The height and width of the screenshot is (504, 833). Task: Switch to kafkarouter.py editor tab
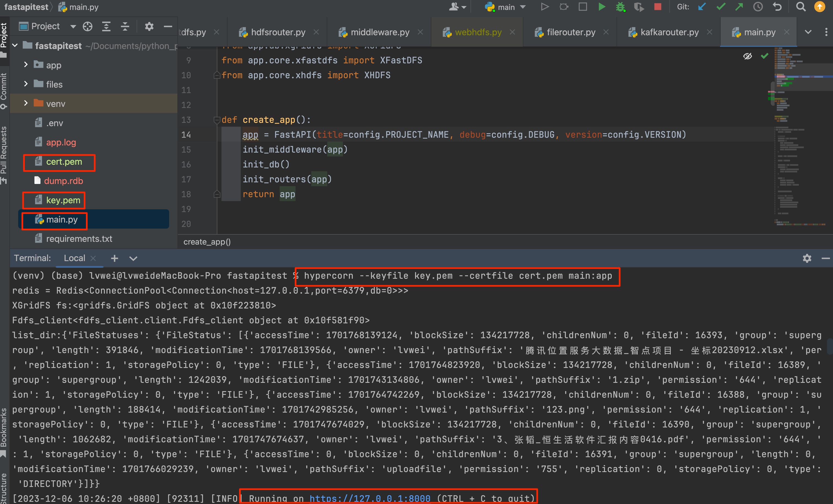[x=669, y=32]
